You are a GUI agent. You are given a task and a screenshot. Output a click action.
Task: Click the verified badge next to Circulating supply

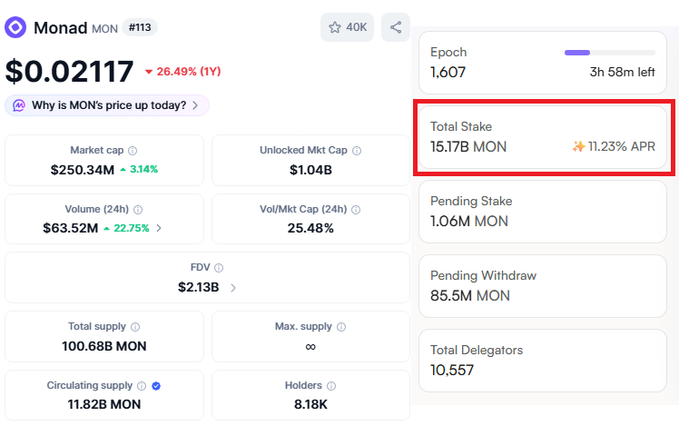pyautogui.click(x=156, y=386)
